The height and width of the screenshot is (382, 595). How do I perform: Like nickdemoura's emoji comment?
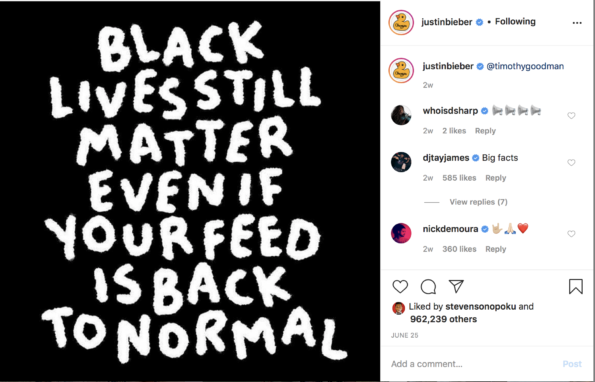point(571,234)
